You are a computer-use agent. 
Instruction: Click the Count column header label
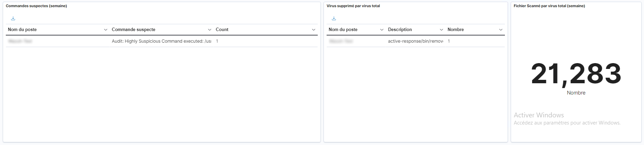coord(222,30)
